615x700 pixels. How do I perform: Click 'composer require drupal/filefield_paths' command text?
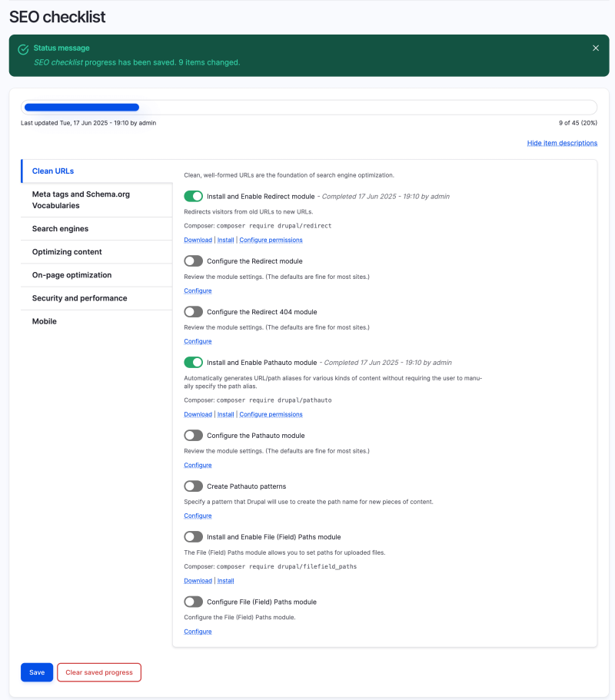(x=286, y=566)
